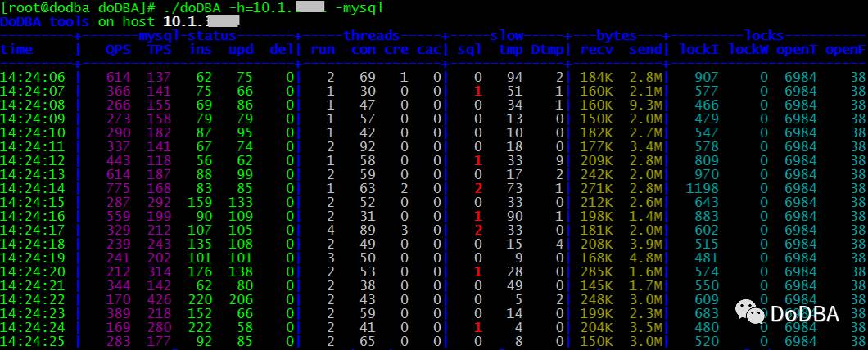Click the 'Dtmp' column header
The image size is (868, 350).
pyautogui.click(x=548, y=49)
